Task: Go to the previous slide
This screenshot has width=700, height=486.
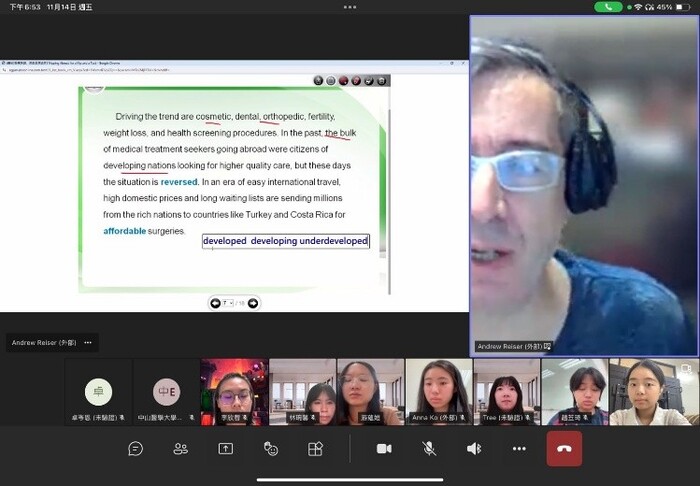Action: [x=215, y=303]
